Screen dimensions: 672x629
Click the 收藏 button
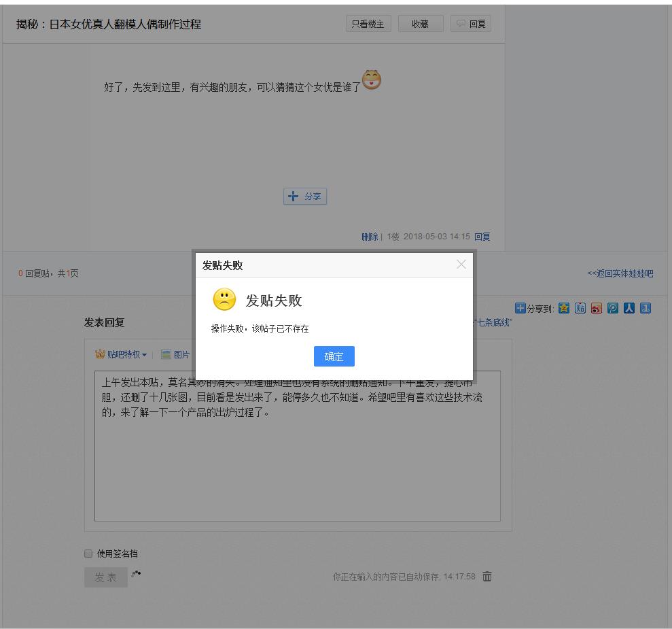[x=421, y=24]
